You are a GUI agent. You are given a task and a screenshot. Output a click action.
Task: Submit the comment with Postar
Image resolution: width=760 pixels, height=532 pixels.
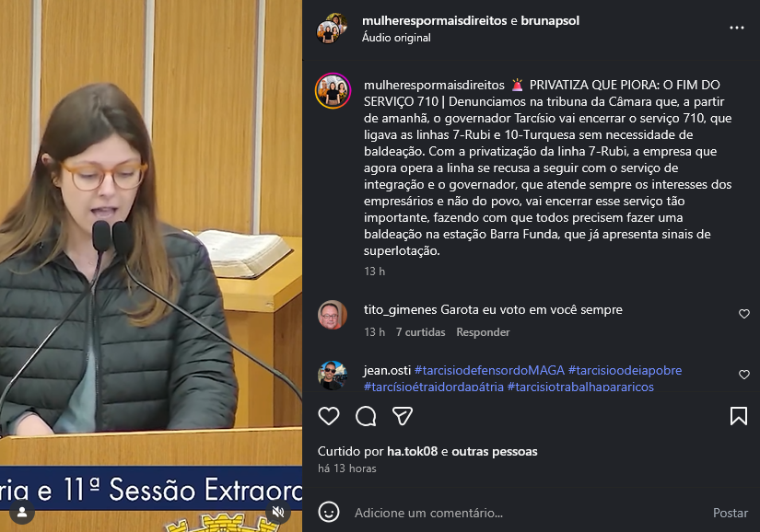tap(730, 513)
